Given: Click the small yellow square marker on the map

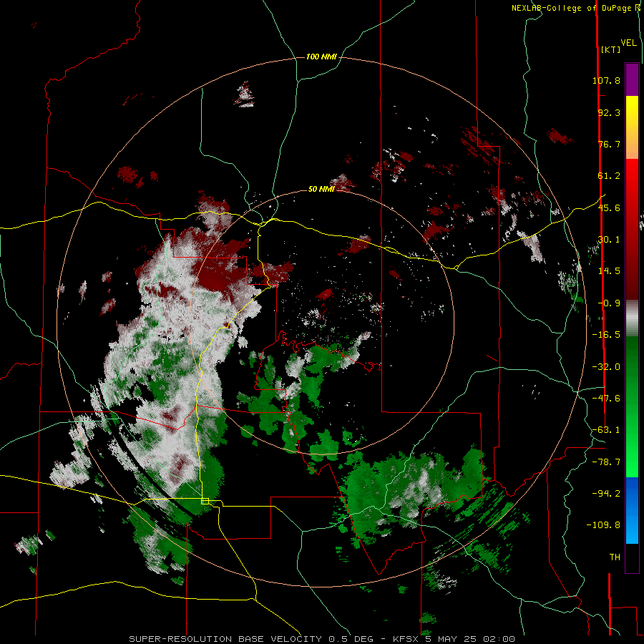Looking at the screenshot, I should (x=205, y=501).
